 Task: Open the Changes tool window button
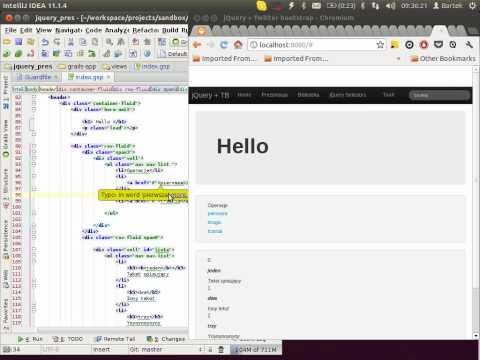166,339
